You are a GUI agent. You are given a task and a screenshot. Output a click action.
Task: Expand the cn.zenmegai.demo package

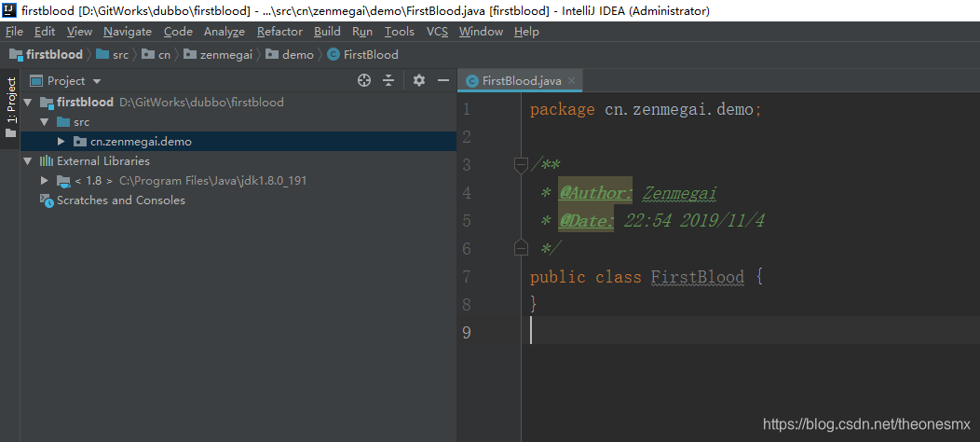click(x=61, y=142)
